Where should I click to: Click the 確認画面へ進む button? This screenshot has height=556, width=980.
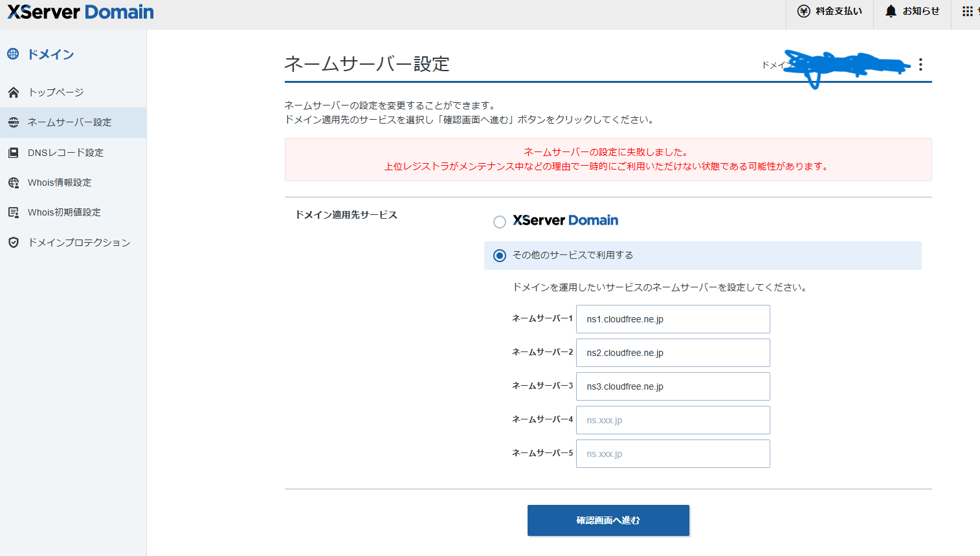coord(608,520)
